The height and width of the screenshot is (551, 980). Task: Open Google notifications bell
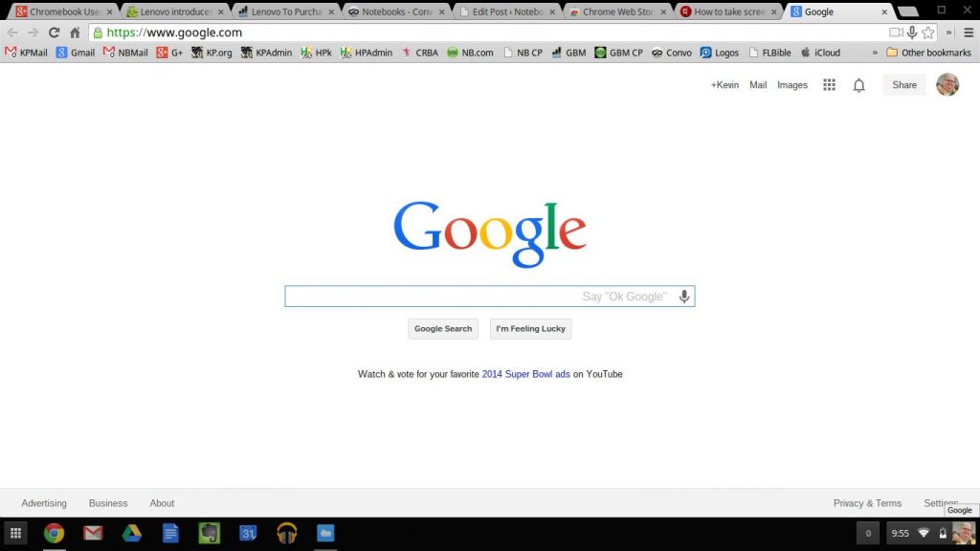[859, 85]
